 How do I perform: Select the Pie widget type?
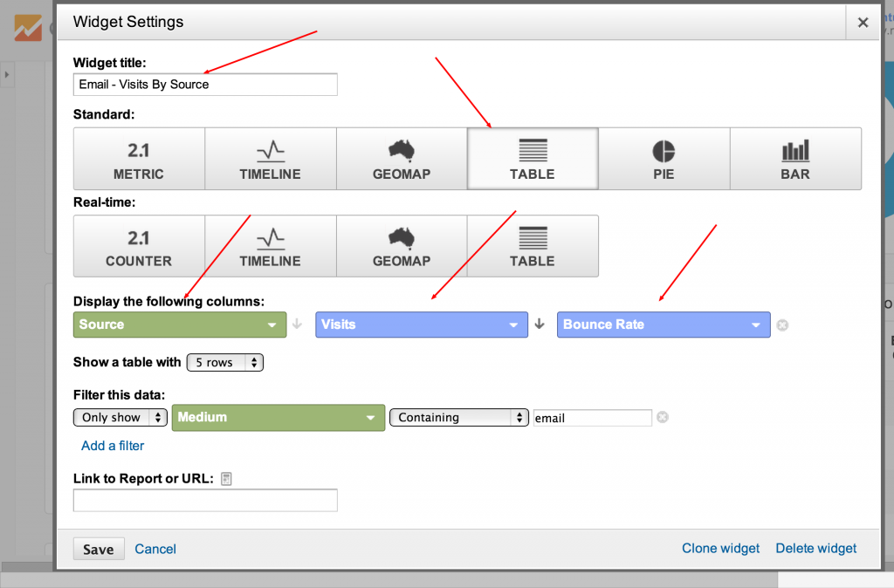pyautogui.click(x=664, y=158)
